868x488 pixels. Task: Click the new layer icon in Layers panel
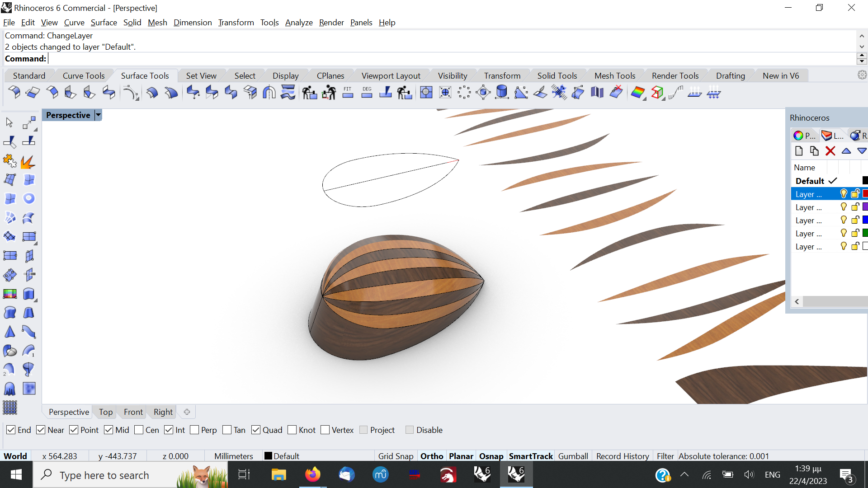798,151
